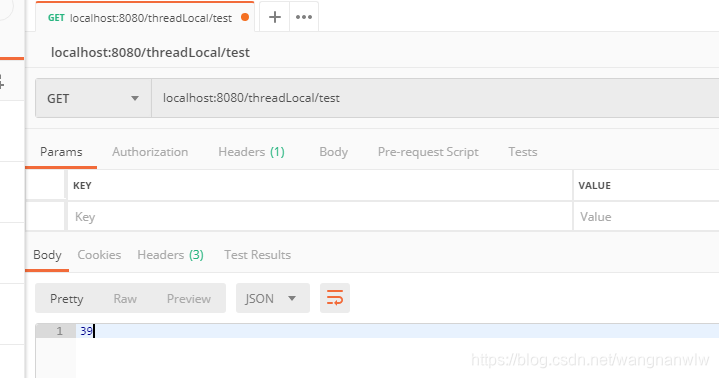This screenshot has width=719, height=378.
Task: Click the request title localhost:8080/threadLocal/test
Action: tap(150, 52)
